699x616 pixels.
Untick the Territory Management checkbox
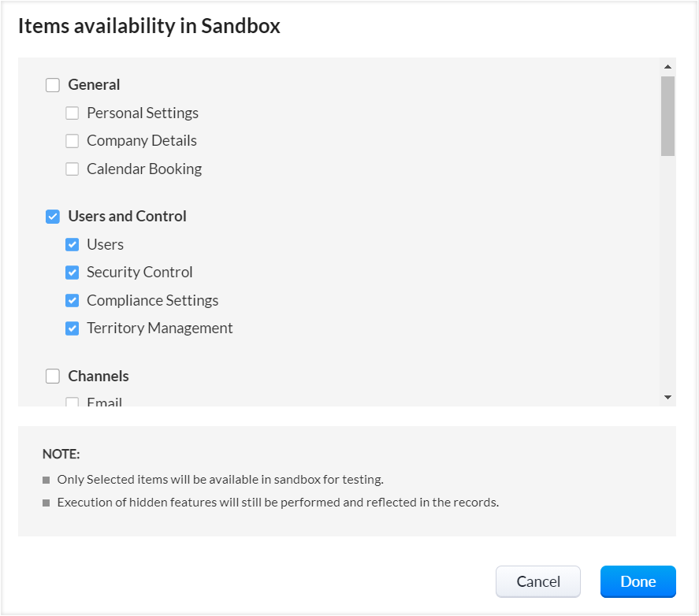(x=73, y=328)
